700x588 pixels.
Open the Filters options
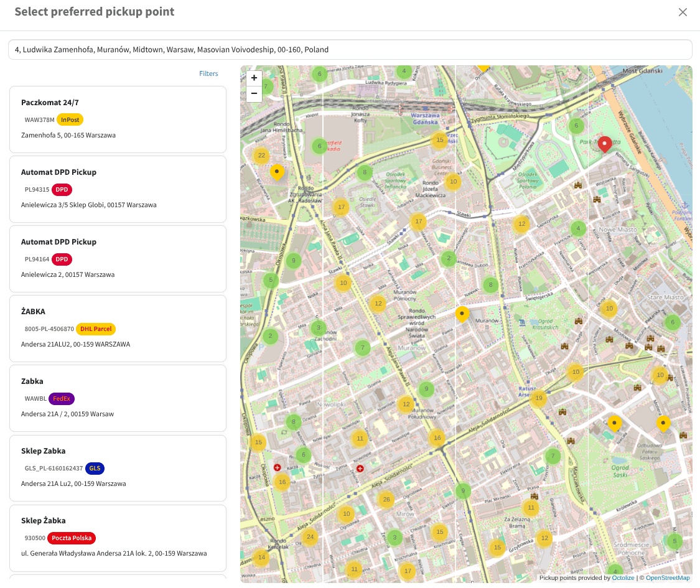tap(208, 73)
